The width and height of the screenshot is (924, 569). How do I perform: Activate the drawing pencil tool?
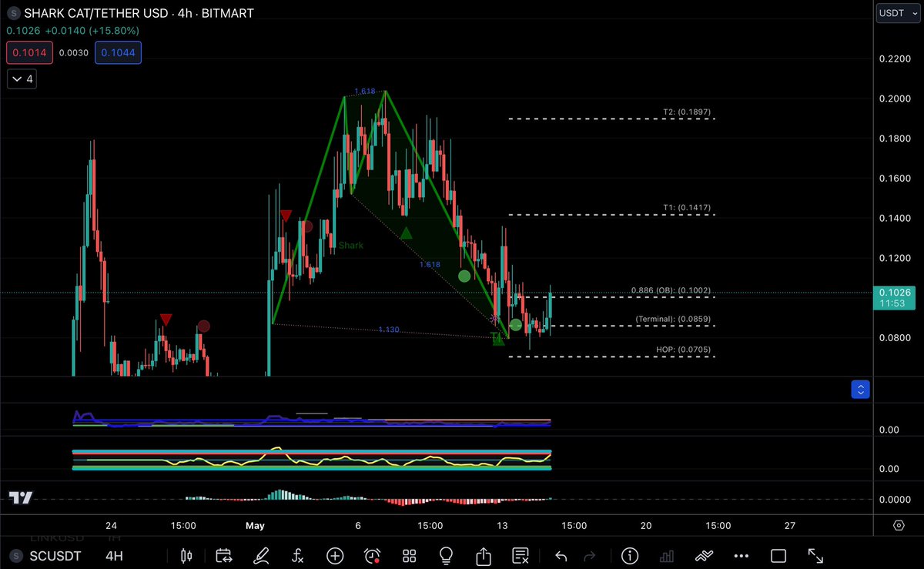coord(262,555)
